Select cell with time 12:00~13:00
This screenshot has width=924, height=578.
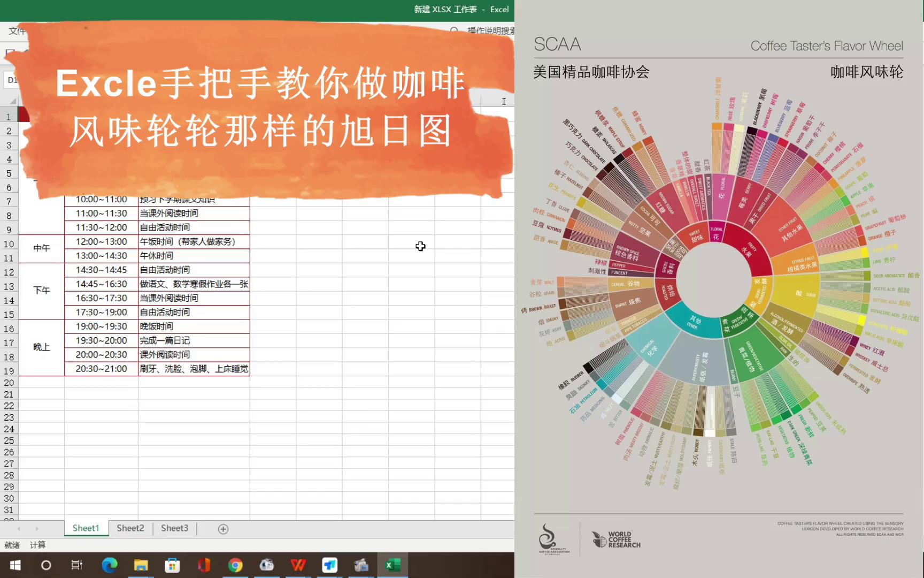tap(101, 241)
